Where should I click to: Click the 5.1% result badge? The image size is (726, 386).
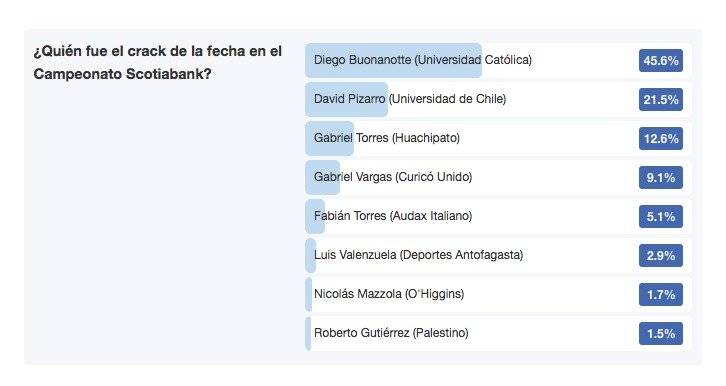pyautogui.click(x=661, y=217)
